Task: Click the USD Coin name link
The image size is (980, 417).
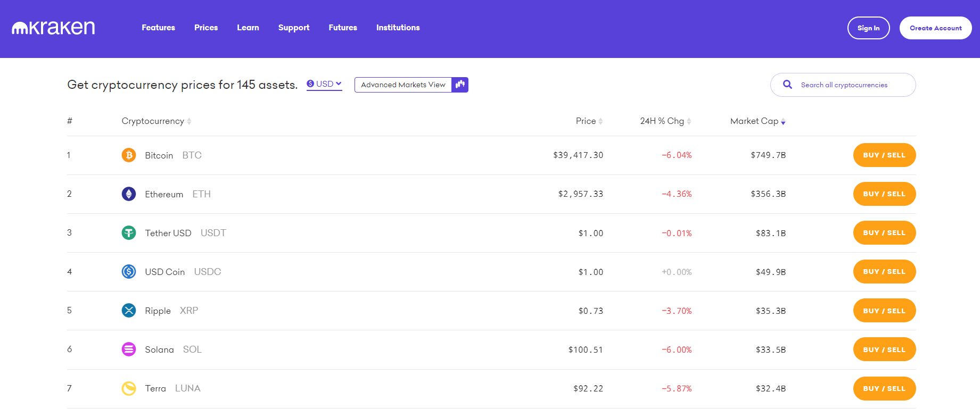Action: point(164,272)
